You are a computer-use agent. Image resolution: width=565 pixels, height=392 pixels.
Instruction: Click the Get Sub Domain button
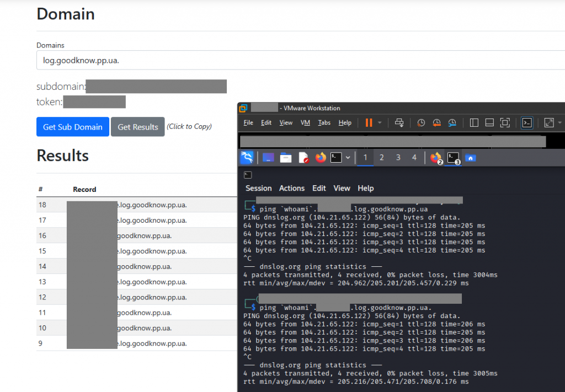[73, 127]
